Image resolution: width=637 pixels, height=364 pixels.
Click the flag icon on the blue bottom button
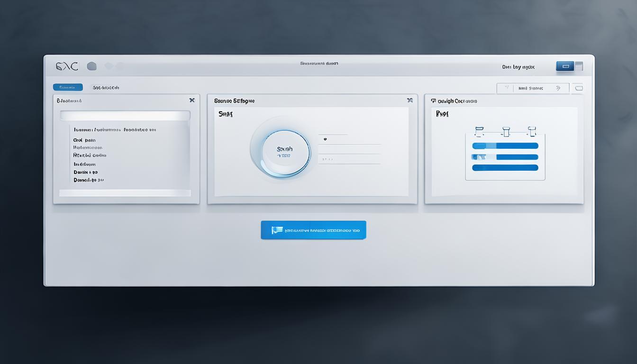[x=277, y=230]
